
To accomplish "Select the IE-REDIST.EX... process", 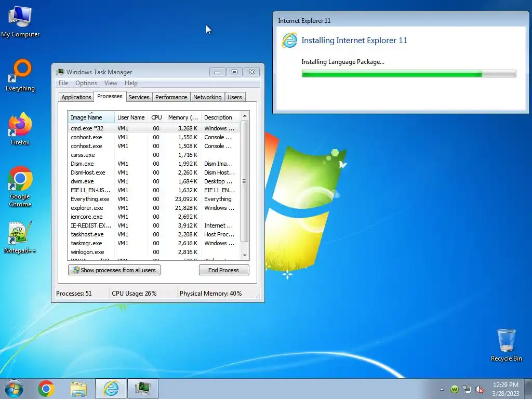I will coord(154,225).
